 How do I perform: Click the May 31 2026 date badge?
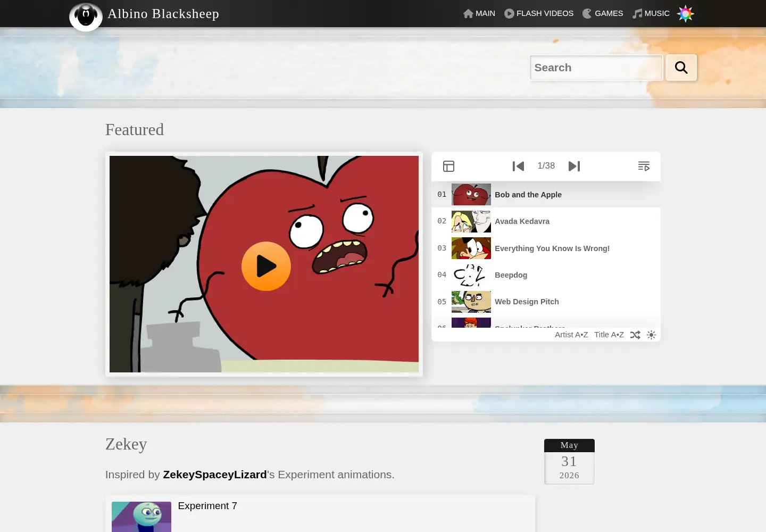tap(569, 462)
